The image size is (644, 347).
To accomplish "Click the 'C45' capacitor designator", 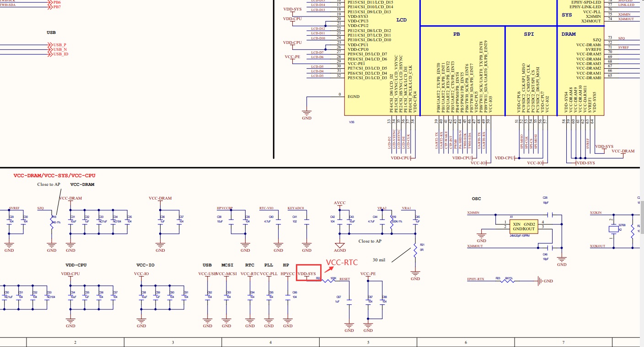I will pos(417,217).
